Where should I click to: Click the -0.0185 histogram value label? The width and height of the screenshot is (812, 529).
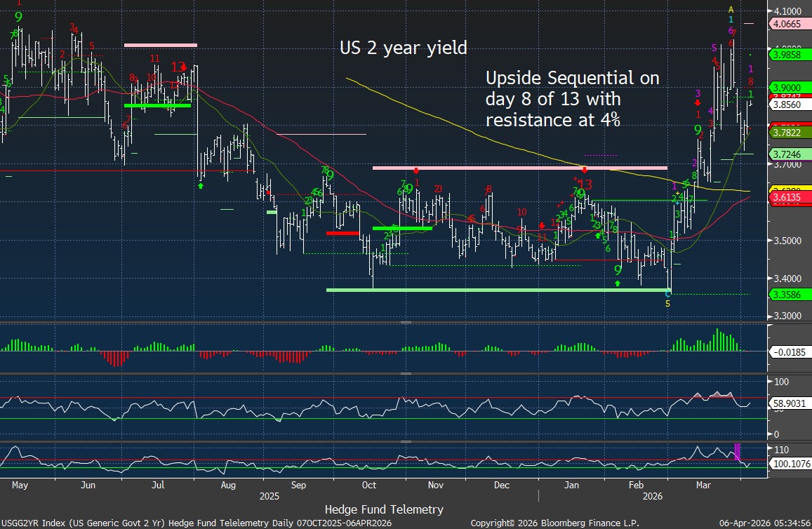(x=789, y=352)
